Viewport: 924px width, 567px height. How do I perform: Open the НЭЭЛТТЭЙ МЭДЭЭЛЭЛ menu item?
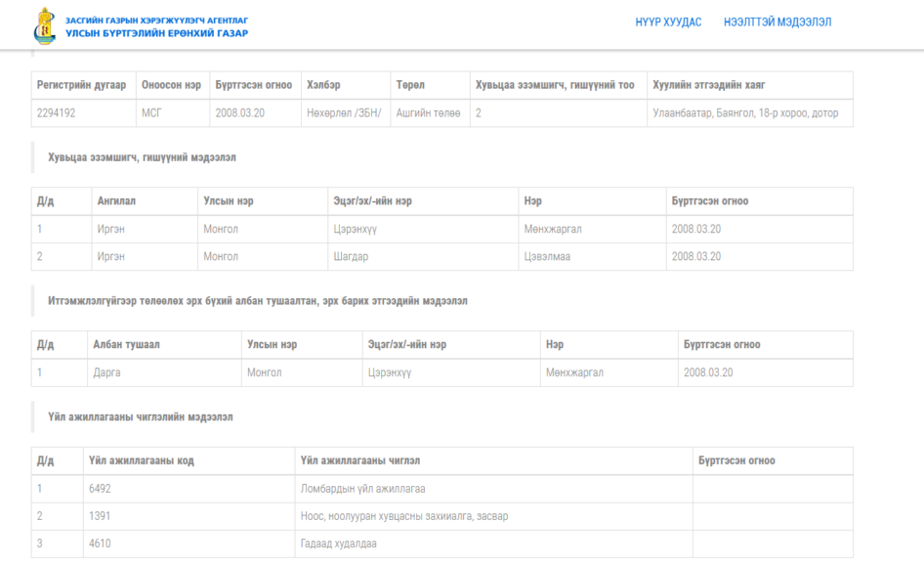(777, 22)
